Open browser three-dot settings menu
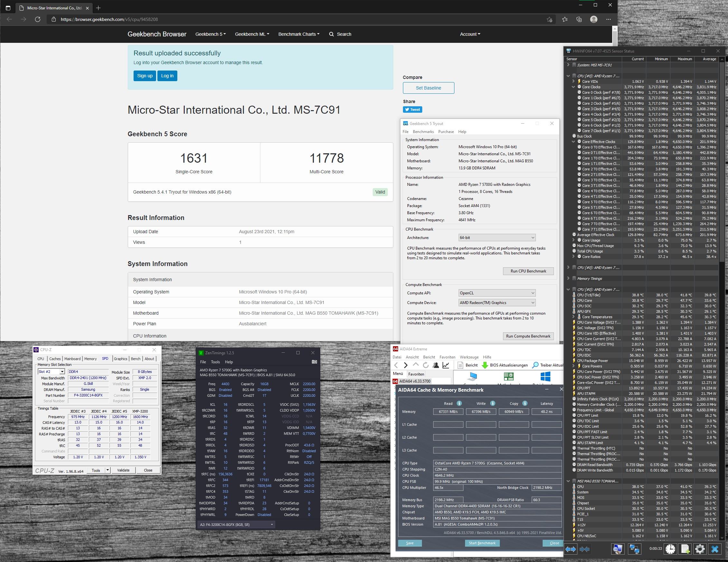The image size is (728, 562). click(x=608, y=19)
